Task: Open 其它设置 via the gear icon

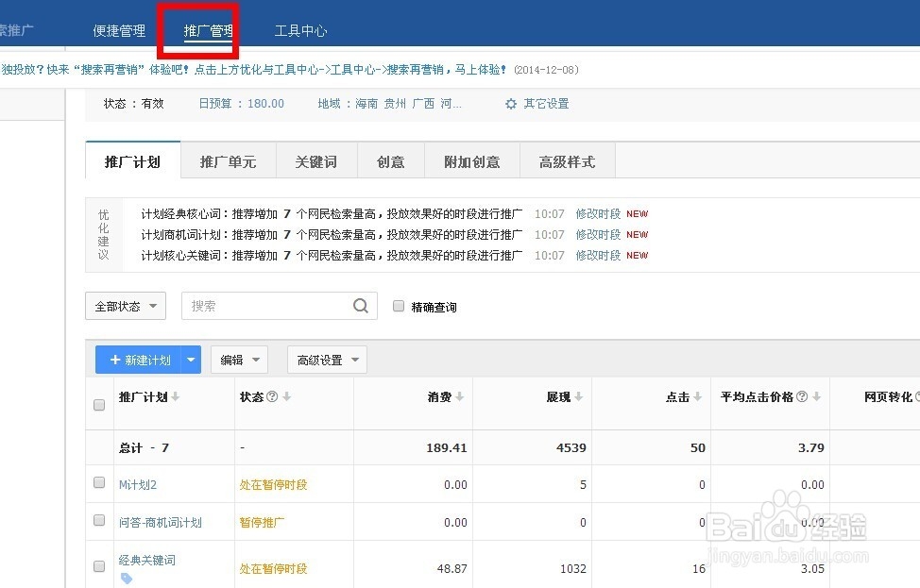Action: [x=511, y=104]
